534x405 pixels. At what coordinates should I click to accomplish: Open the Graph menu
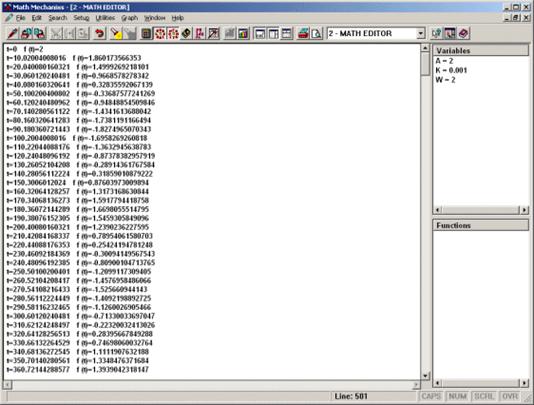coord(129,18)
